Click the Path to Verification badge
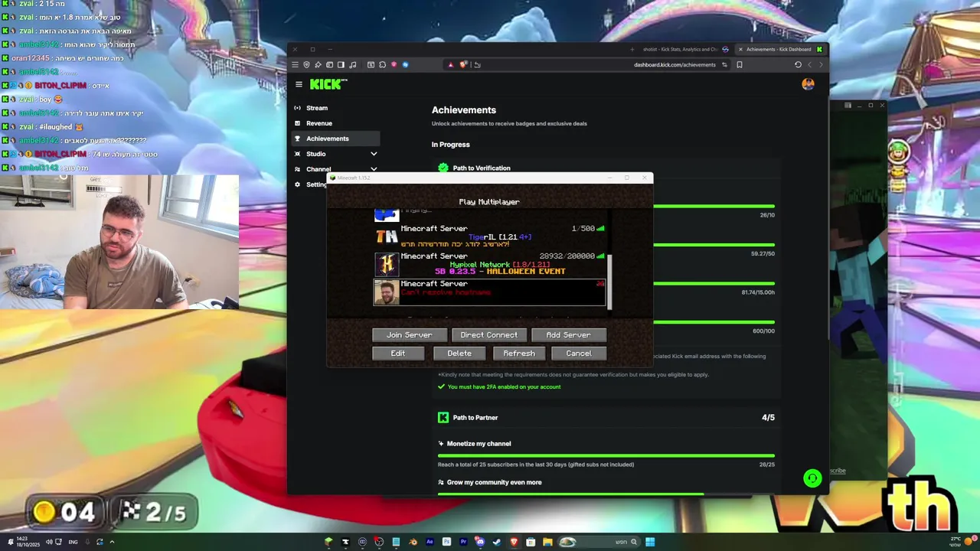 pos(443,168)
